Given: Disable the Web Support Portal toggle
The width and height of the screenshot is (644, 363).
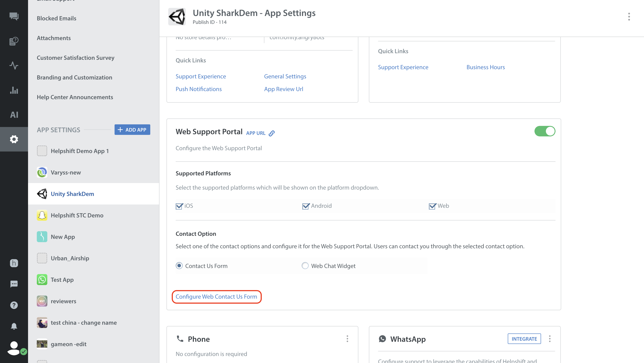Looking at the screenshot, I should (x=545, y=131).
